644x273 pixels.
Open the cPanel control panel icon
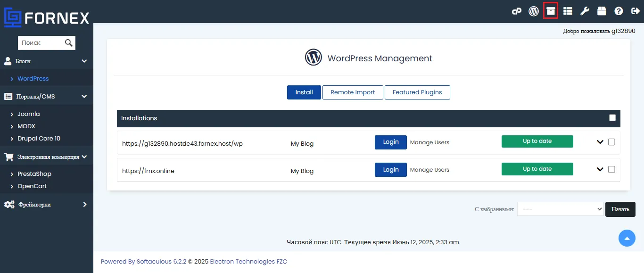point(517,11)
